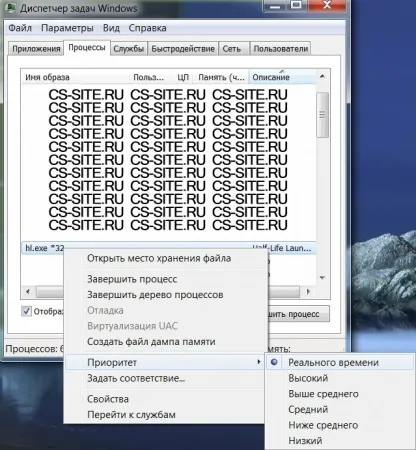Viewport: 416px width, 450px height.
Task: Sort by Описание column header
Action: [282, 77]
